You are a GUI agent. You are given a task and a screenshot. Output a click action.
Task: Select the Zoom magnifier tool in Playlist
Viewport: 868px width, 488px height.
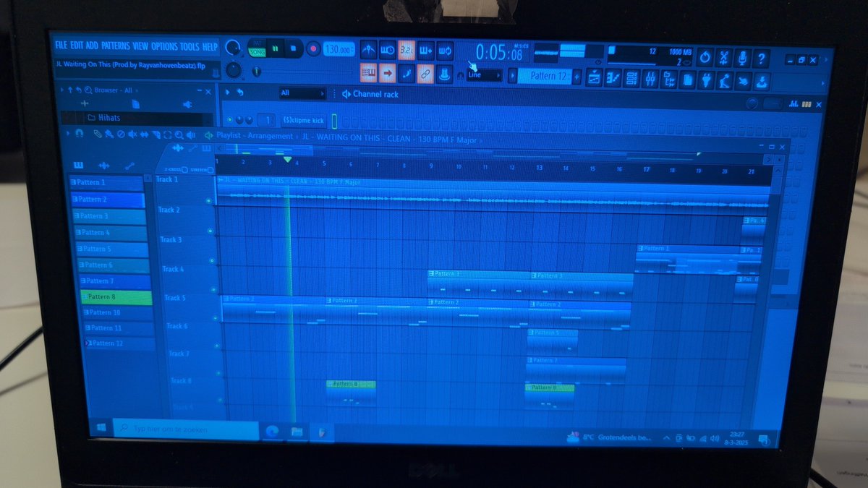coord(179,134)
